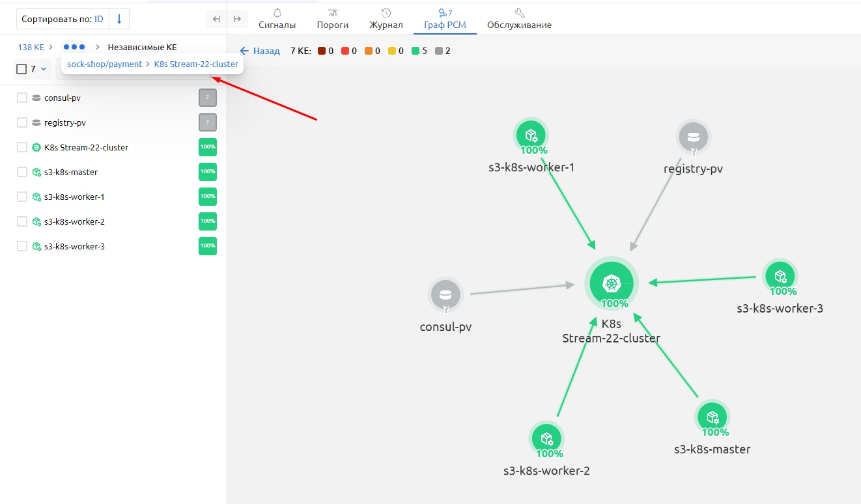Viewport: 861px width, 504px height.
Task: Collapse the left panel with arrow icon
Action: click(x=216, y=19)
